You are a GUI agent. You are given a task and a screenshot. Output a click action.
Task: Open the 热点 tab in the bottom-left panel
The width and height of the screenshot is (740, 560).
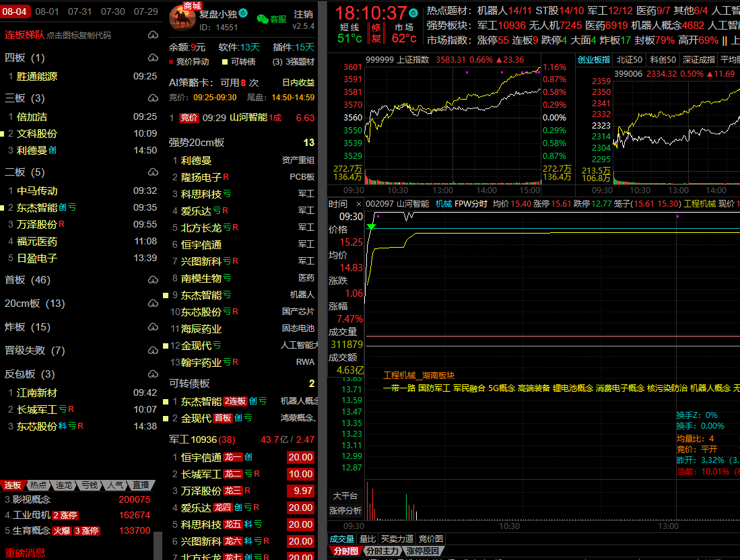click(38, 485)
